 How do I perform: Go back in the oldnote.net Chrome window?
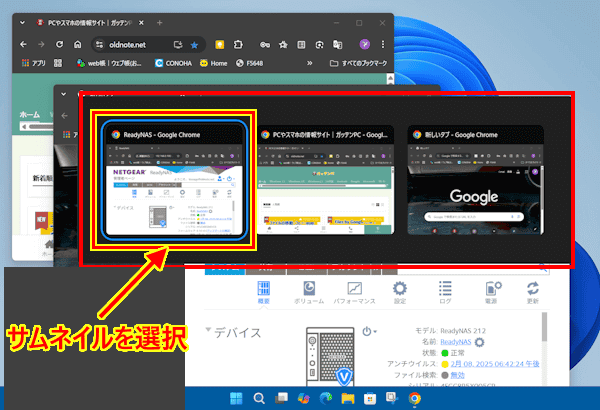pyautogui.click(x=23, y=45)
